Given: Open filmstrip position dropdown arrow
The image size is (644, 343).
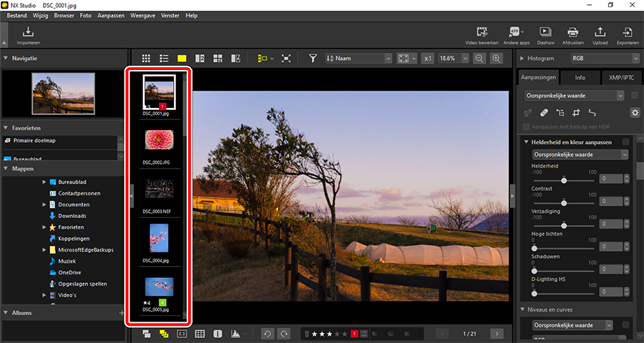Looking at the screenshot, I should click(x=272, y=59).
